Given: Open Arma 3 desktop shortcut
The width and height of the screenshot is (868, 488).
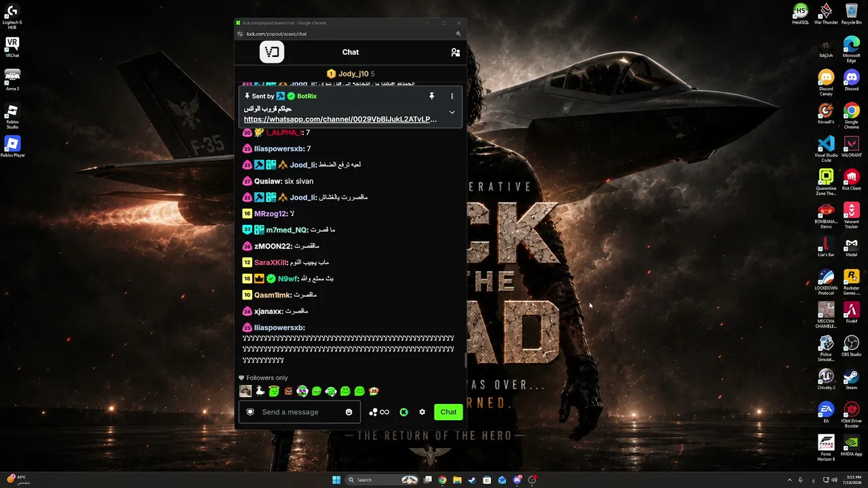Looking at the screenshot, I should click(12, 79).
